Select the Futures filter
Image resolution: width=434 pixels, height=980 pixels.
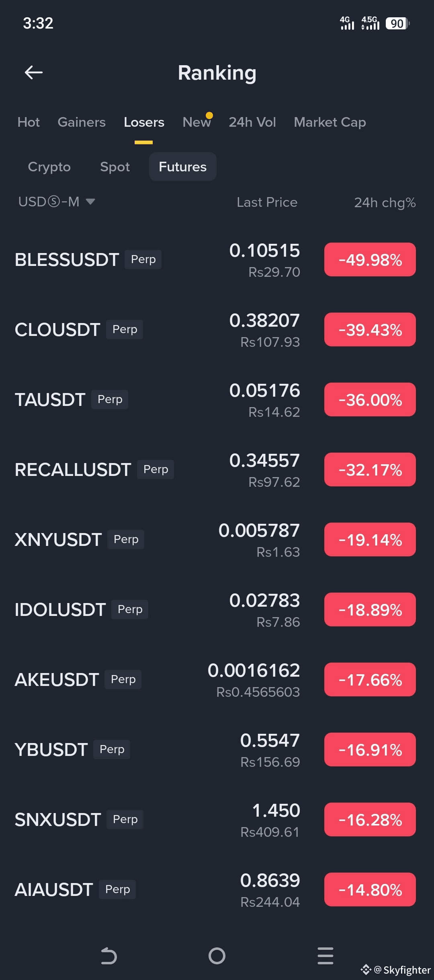tap(183, 167)
